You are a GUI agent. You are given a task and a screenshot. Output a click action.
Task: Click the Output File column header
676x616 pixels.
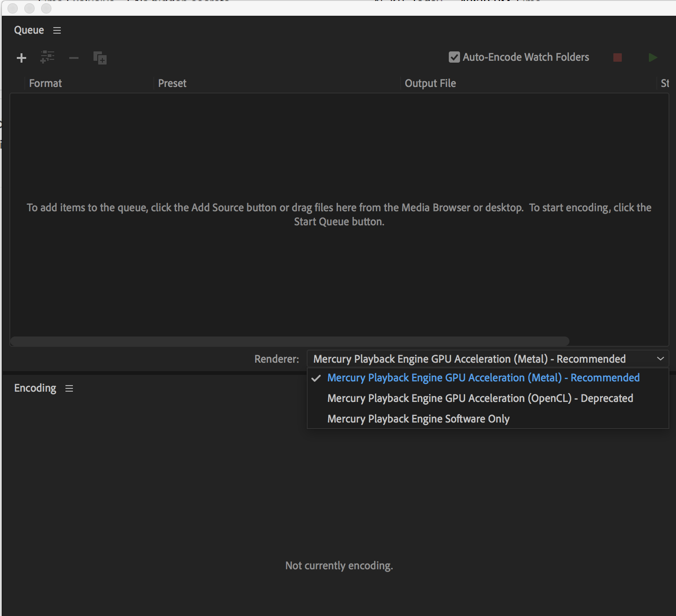click(x=430, y=83)
